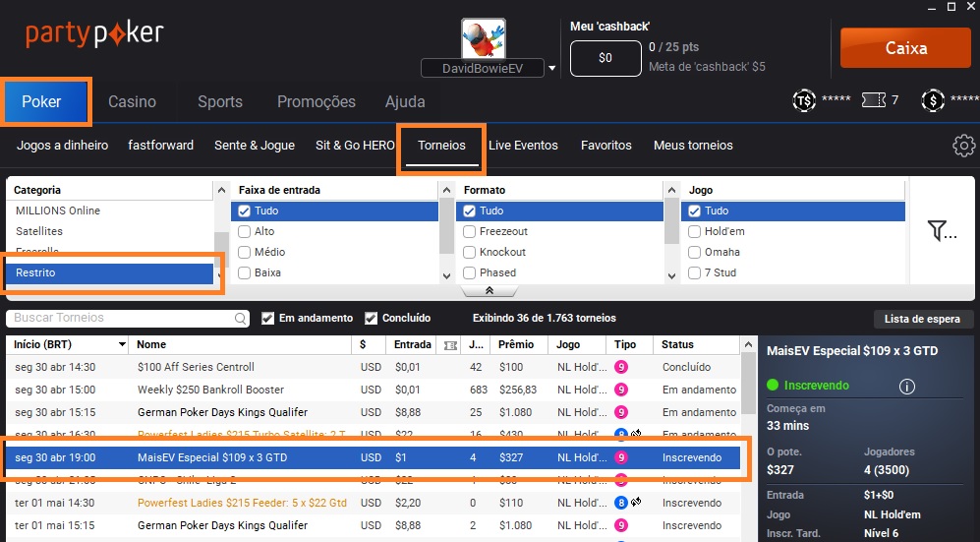
Task: Open the Ajuda tab
Action: point(405,101)
